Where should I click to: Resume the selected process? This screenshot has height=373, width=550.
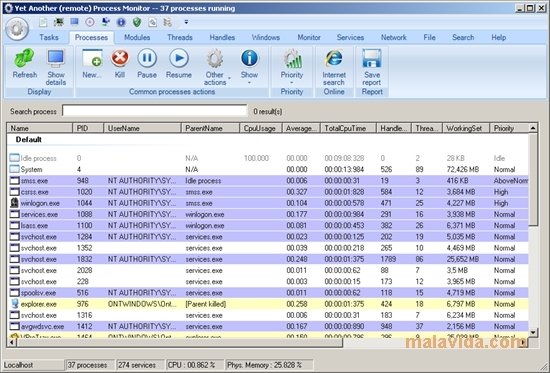(179, 64)
